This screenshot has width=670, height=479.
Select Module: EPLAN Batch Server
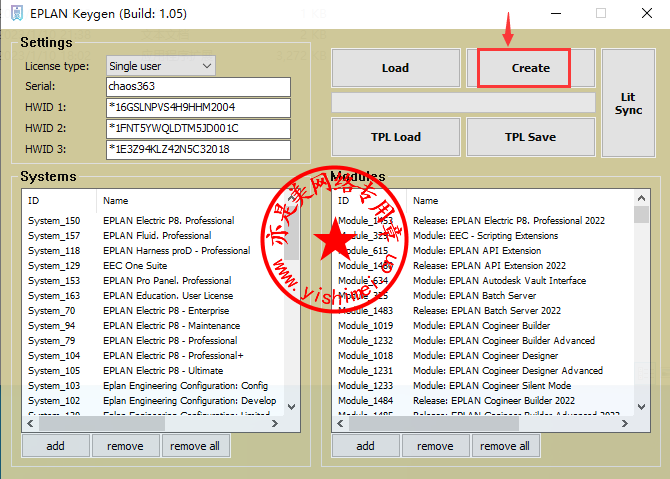tap(483, 295)
